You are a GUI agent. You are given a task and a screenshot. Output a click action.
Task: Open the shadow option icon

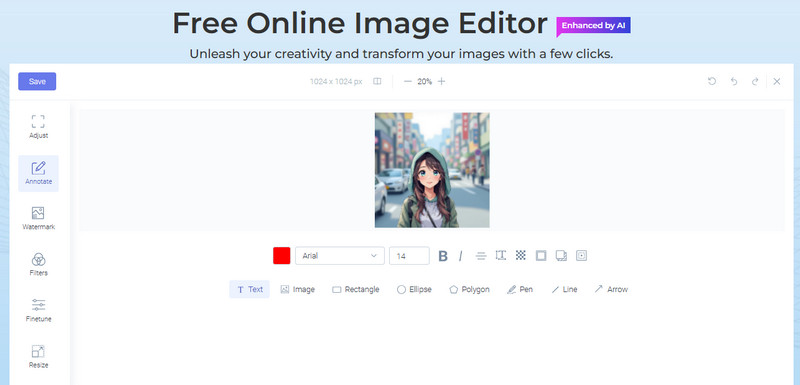point(561,255)
